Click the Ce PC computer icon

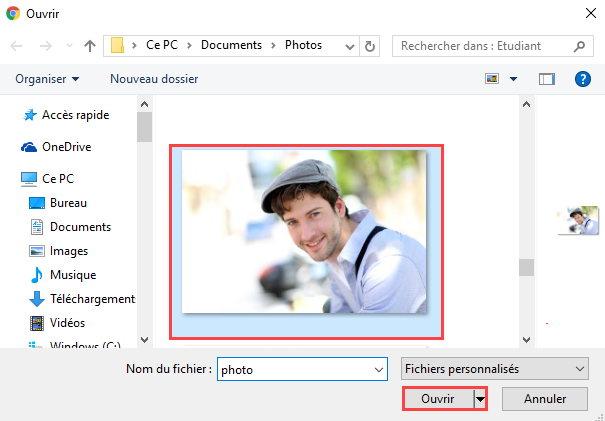[x=29, y=179]
